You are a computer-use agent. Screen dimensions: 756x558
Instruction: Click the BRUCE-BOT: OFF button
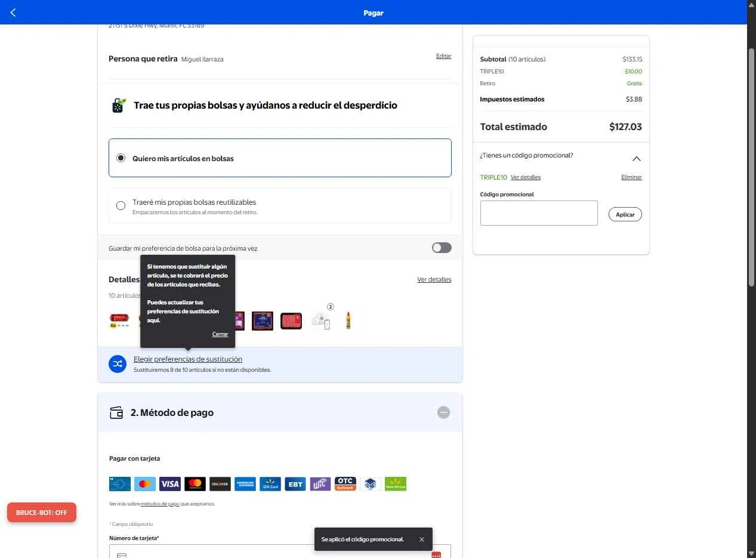click(42, 512)
